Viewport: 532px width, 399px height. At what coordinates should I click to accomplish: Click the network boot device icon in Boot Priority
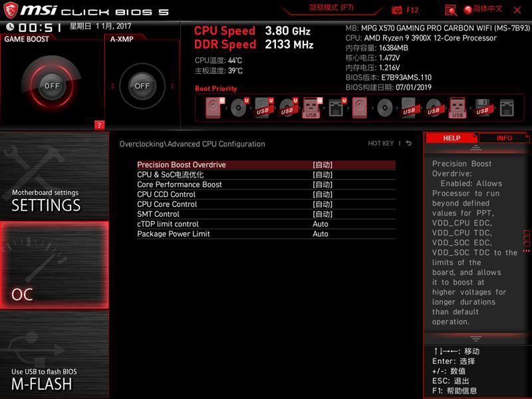(x=335, y=108)
